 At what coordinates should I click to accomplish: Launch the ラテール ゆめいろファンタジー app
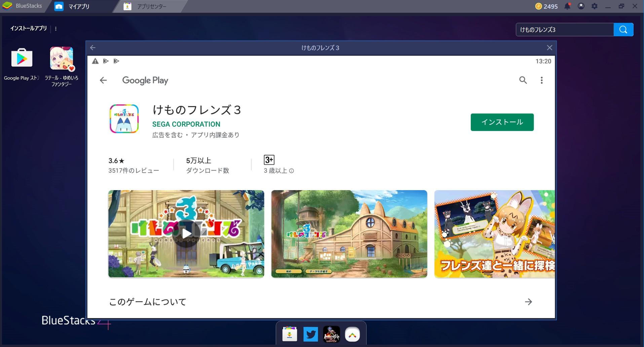pyautogui.click(x=62, y=58)
